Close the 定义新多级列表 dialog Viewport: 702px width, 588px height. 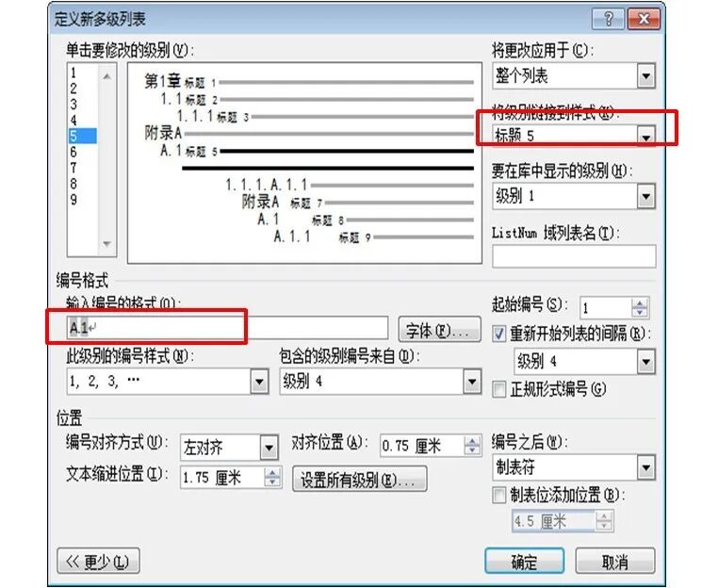[x=644, y=19]
